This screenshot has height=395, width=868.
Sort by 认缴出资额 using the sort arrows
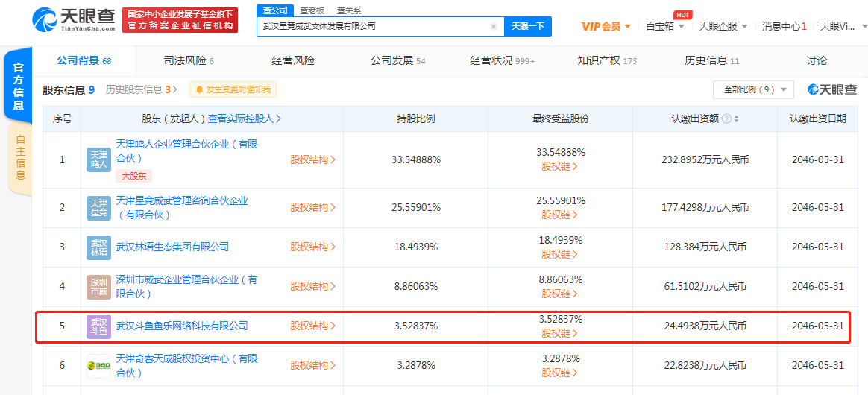click(737, 118)
